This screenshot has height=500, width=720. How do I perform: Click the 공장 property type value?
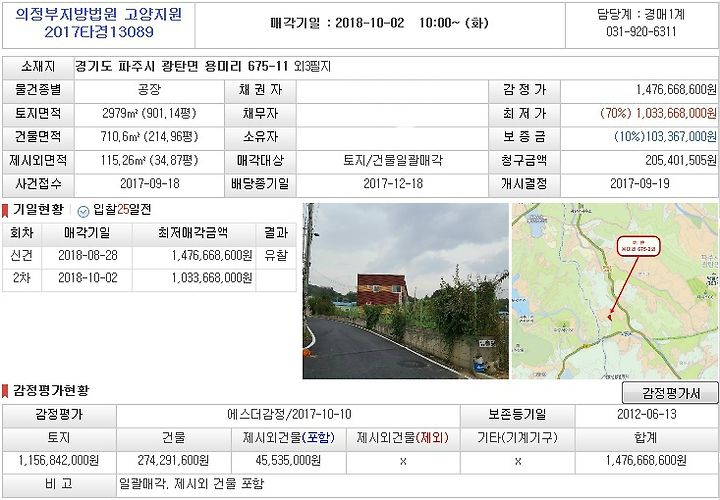click(x=149, y=90)
